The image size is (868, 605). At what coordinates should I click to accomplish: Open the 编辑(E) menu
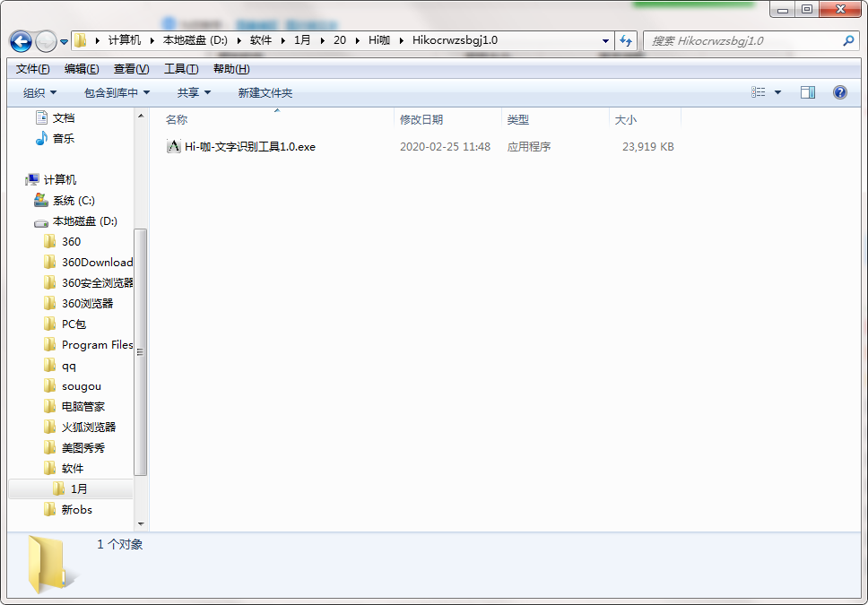82,69
